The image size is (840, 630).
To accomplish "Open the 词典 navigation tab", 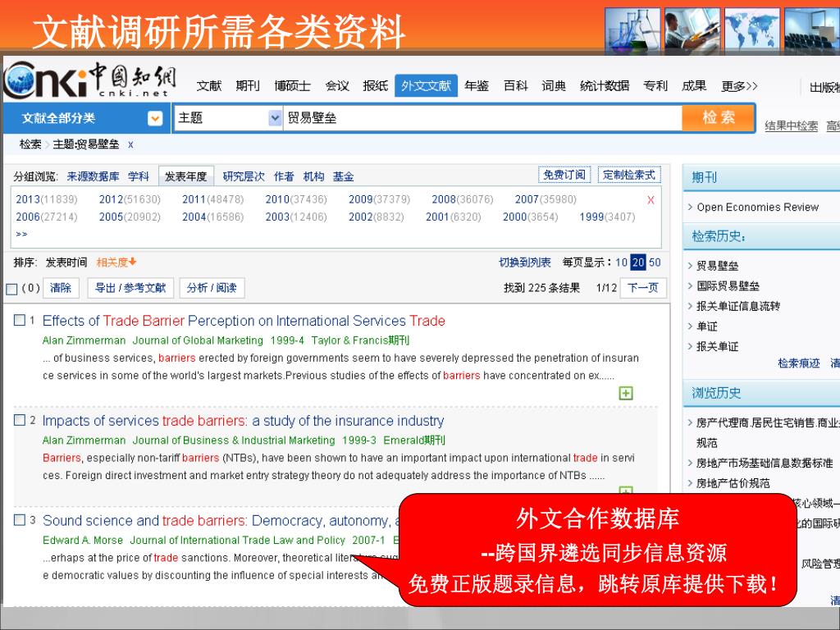I will pos(554,85).
